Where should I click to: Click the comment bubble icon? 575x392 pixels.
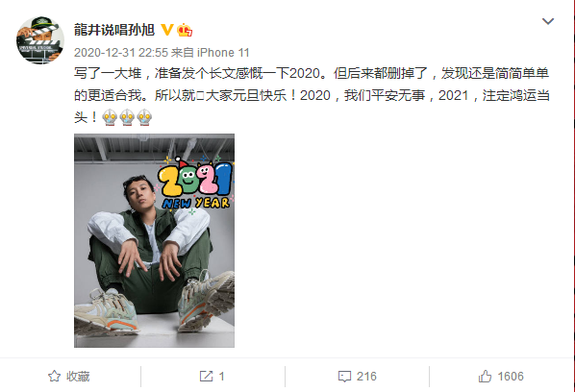(344, 377)
